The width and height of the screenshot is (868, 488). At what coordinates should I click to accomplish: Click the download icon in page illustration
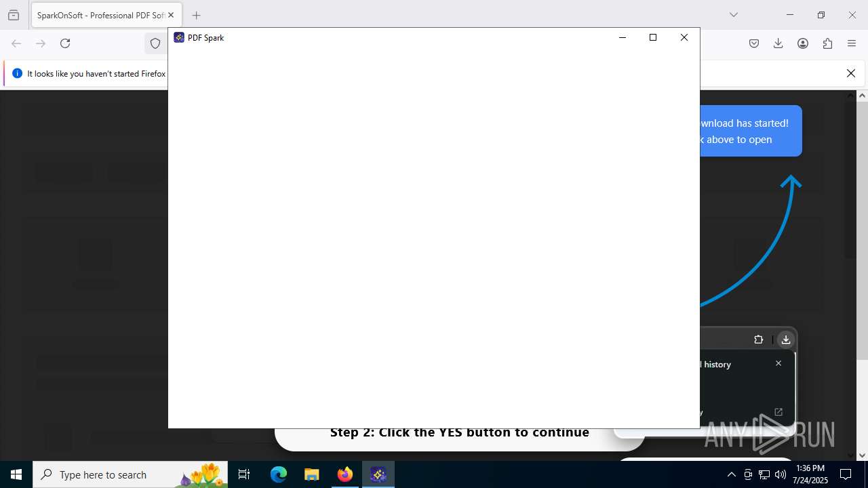pyautogui.click(x=785, y=340)
